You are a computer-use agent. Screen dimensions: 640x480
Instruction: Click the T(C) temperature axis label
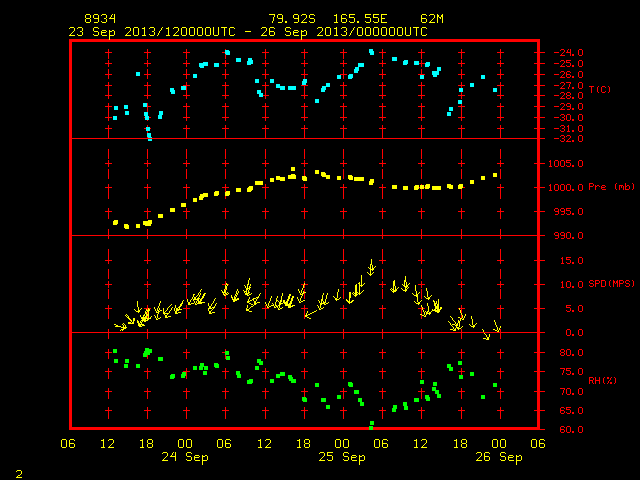(600, 89)
